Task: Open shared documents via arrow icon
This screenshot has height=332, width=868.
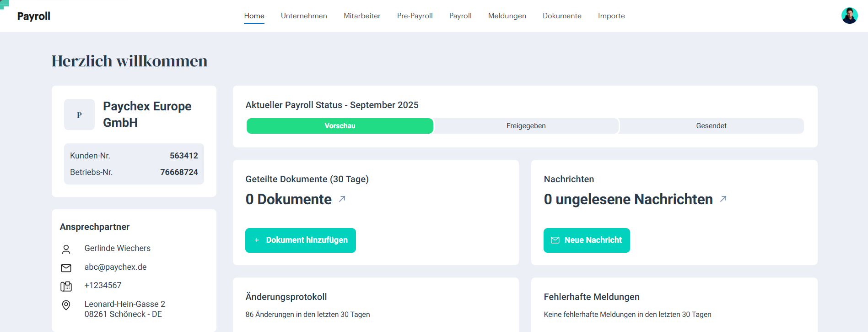Action: [342, 199]
